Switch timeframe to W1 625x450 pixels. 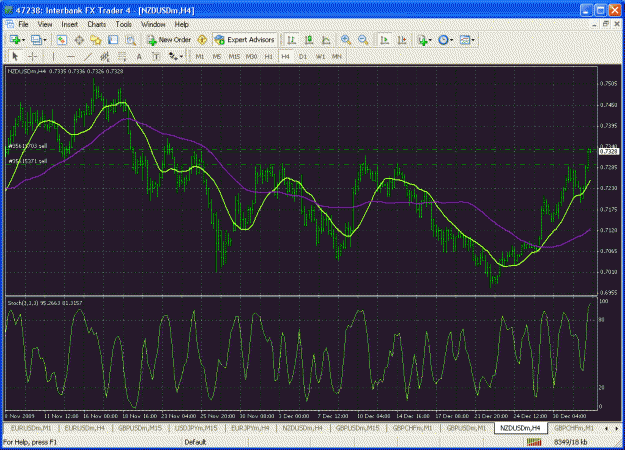(320, 57)
